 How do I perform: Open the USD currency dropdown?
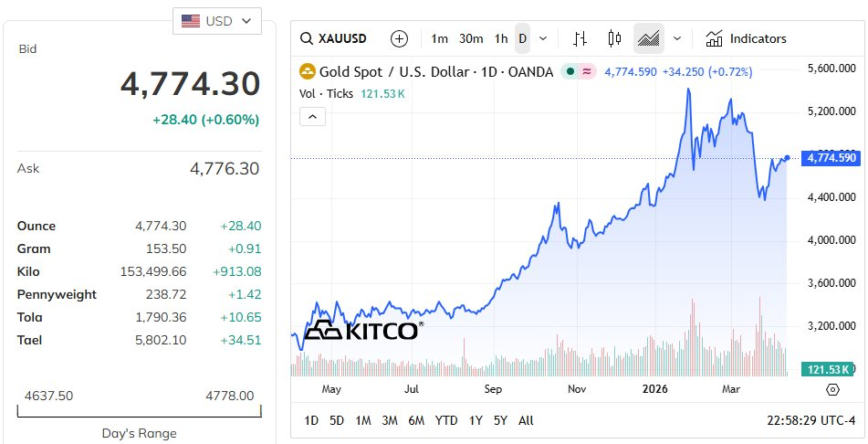pos(216,21)
